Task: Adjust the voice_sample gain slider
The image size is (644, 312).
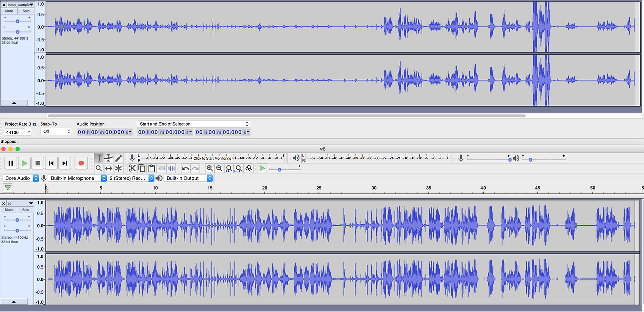Action: [x=17, y=21]
